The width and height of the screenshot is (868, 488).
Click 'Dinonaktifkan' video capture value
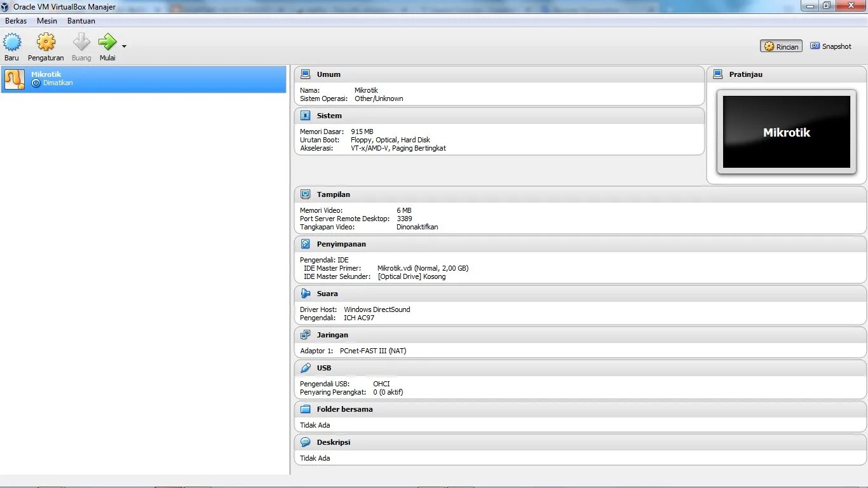(x=417, y=227)
